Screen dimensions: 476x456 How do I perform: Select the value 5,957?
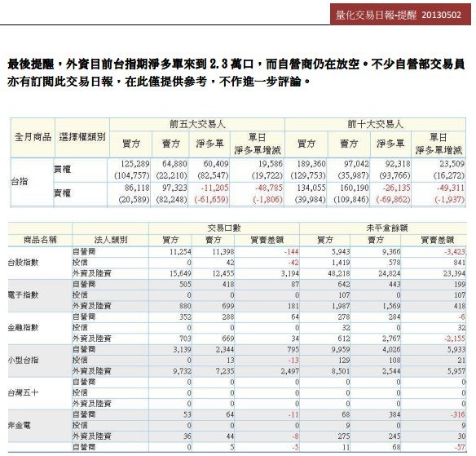[456, 371]
